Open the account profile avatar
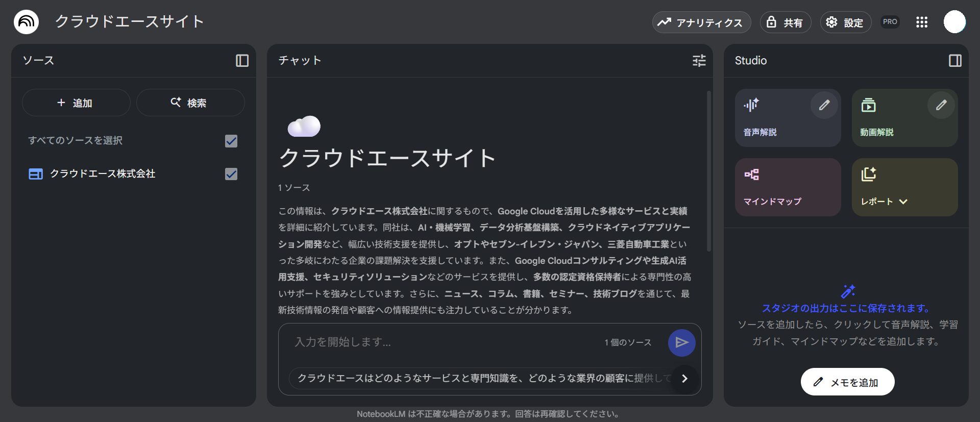Screen dimensions: 980x422 click(x=954, y=22)
